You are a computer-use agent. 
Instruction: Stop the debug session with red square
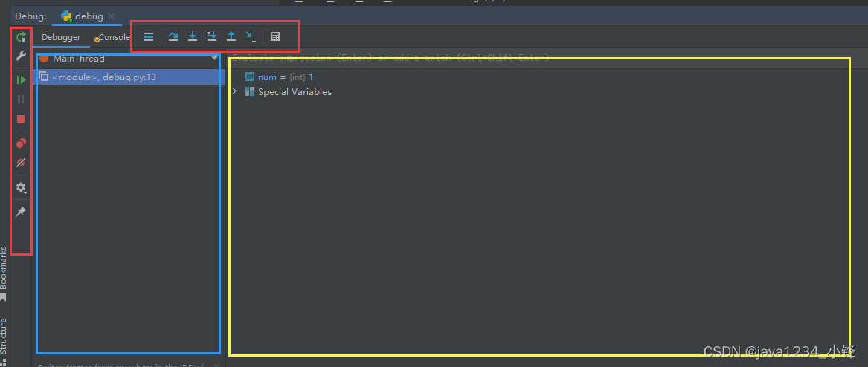point(21,119)
